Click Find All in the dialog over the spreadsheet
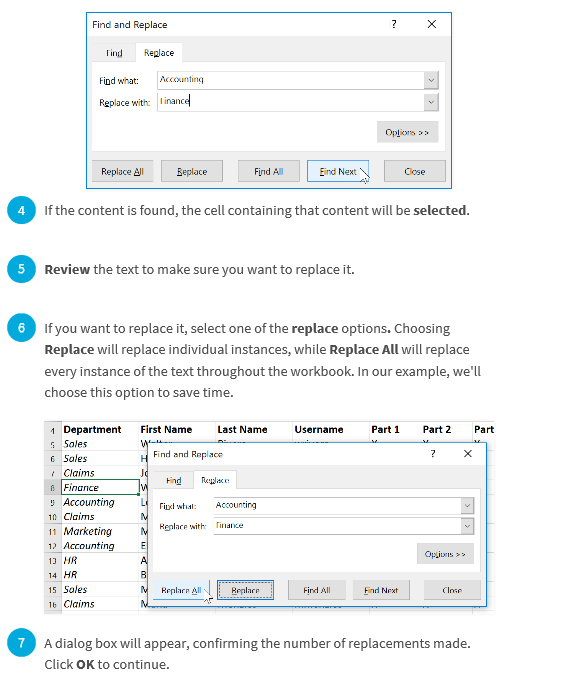 [x=317, y=590]
